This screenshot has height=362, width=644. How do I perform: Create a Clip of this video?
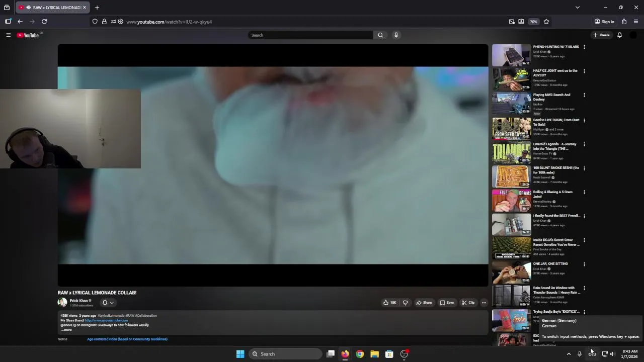coord(468,303)
